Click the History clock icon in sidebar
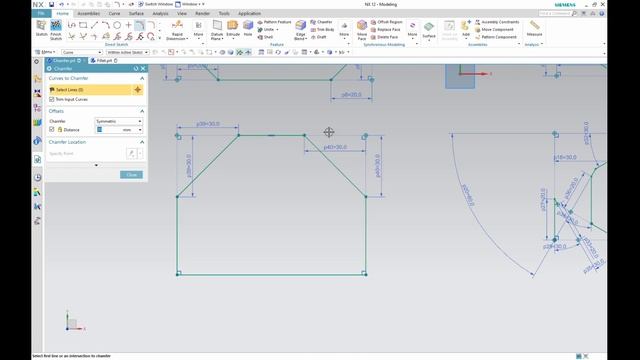640x360 pixels. [37, 178]
